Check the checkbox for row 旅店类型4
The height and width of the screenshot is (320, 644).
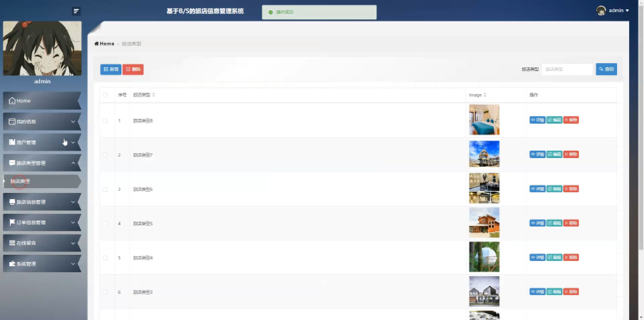point(105,258)
